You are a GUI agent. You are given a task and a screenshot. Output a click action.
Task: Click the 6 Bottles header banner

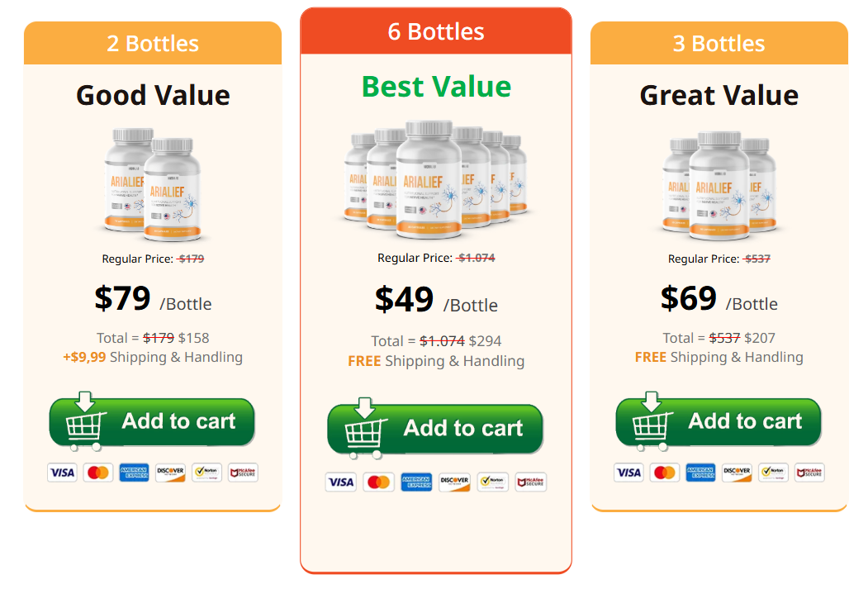tap(435, 31)
